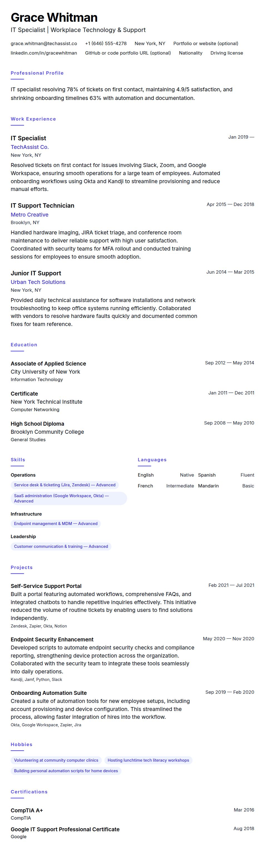
Task: Click the Mandarin language entry
Action: tap(226, 486)
